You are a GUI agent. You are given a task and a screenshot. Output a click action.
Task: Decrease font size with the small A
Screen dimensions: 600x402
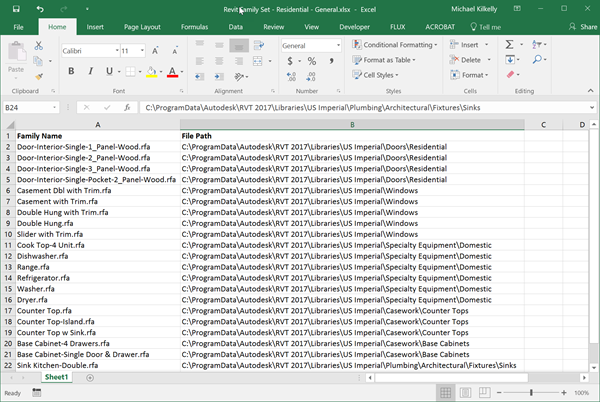(174, 50)
